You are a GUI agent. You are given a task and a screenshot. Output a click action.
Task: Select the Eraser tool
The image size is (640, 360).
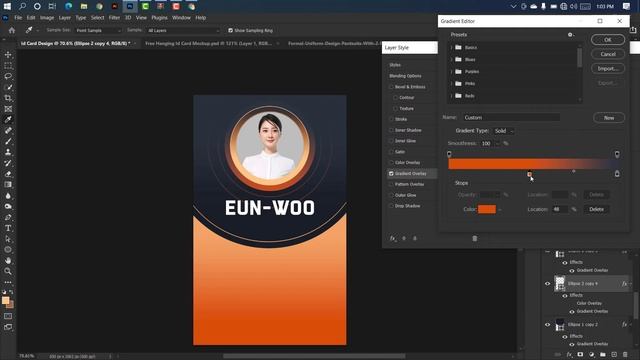point(8,174)
